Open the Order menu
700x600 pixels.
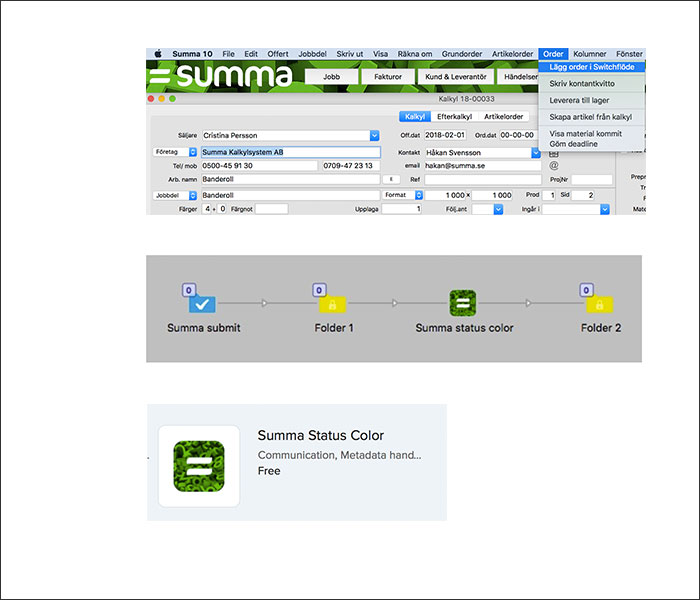pos(553,54)
